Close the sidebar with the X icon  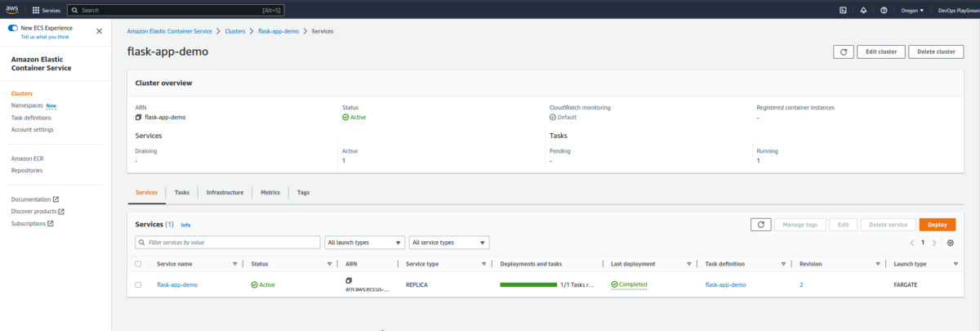99,31
